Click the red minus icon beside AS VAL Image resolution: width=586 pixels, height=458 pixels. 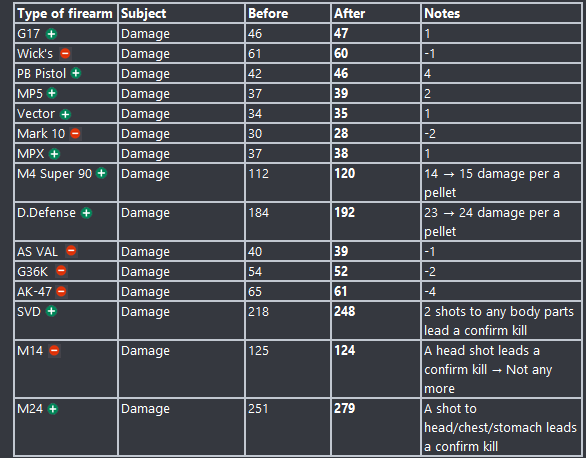pos(71,251)
